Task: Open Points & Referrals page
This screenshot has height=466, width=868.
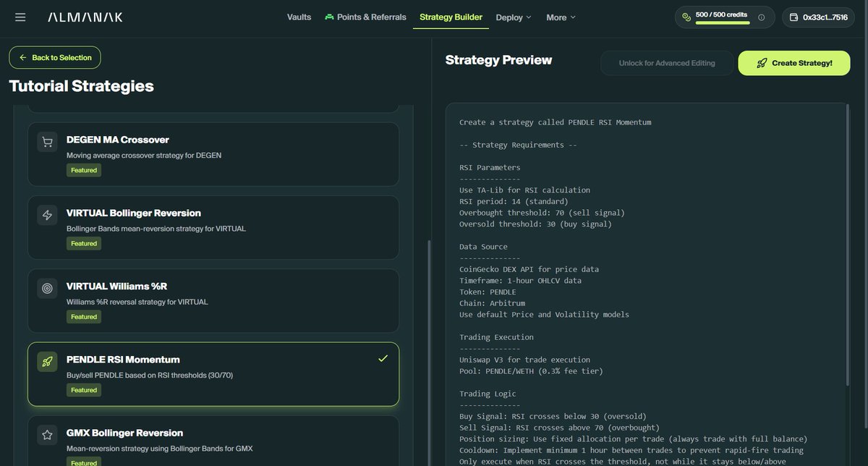Action: [365, 17]
